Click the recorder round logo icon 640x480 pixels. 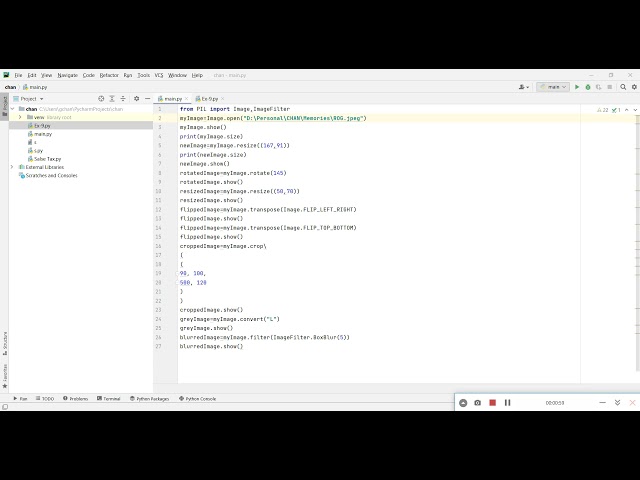pos(463,403)
